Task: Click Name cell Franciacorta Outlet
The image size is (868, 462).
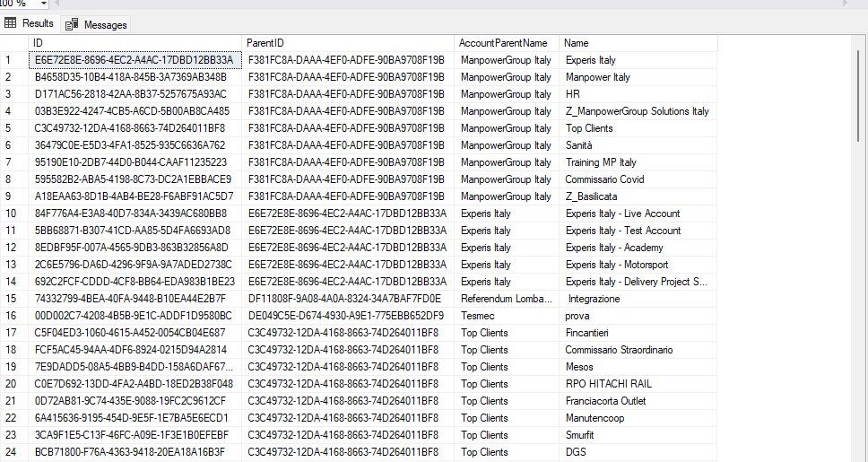Action: [638, 401]
